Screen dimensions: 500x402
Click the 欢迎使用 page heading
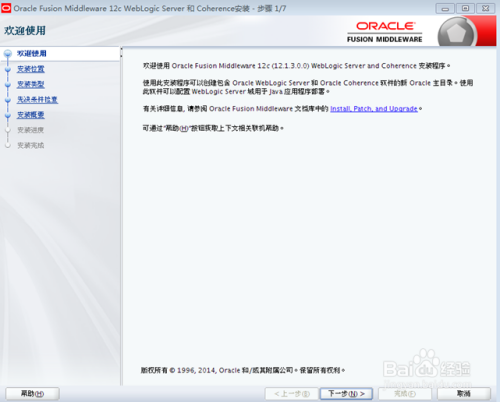click(25, 31)
